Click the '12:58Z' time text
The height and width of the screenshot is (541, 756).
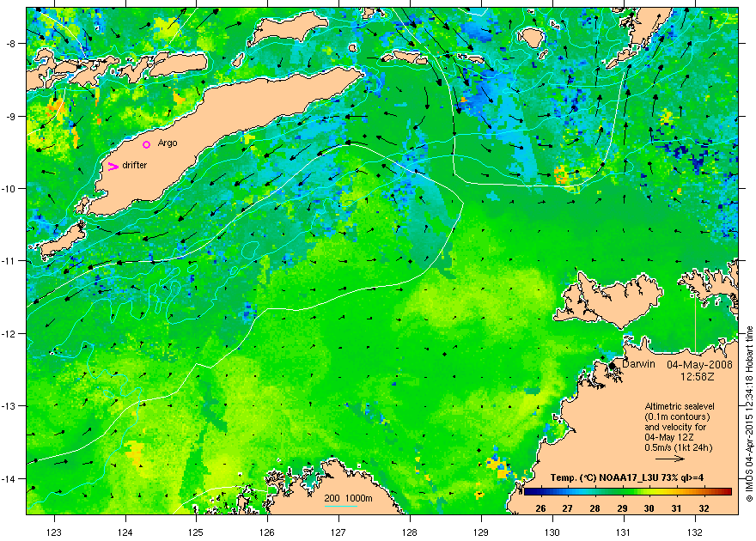[x=696, y=376]
